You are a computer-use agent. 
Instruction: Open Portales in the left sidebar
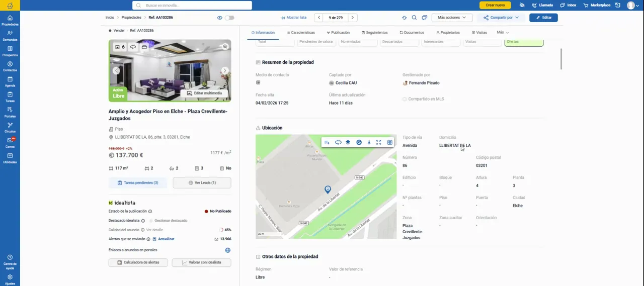[10, 113]
